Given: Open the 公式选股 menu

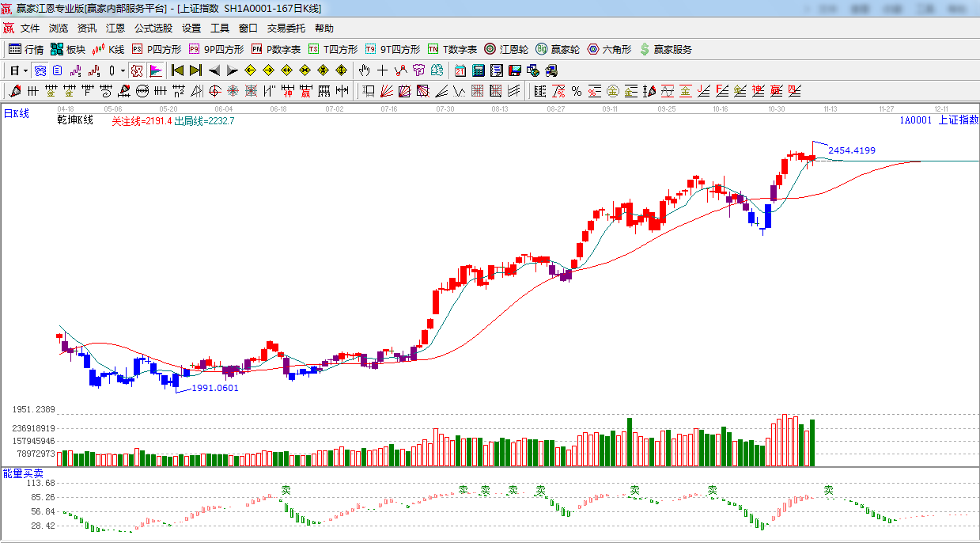Looking at the screenshot, I should pos(153,28).
